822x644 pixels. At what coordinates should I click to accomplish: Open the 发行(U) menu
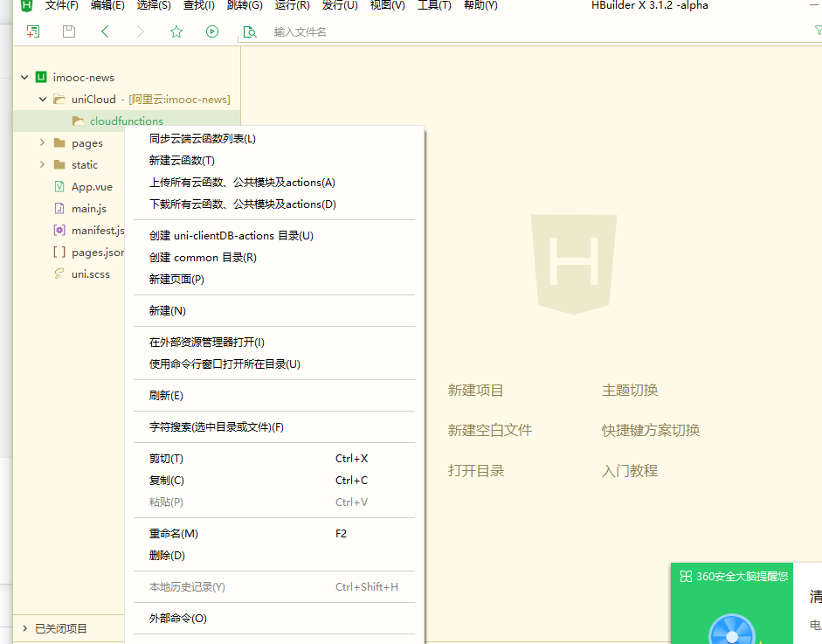[x=340, y=5]
